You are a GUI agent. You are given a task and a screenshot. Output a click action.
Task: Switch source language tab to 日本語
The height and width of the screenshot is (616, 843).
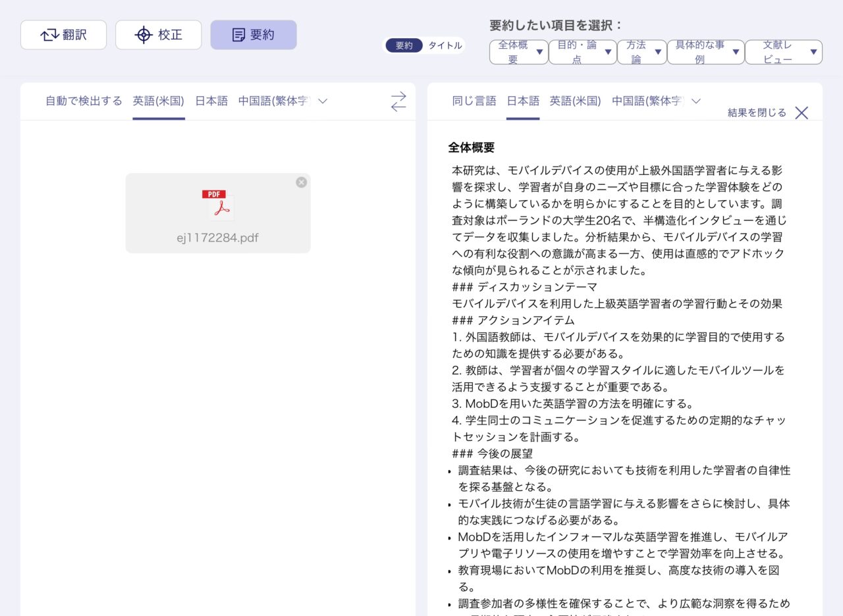coord(210,101)
